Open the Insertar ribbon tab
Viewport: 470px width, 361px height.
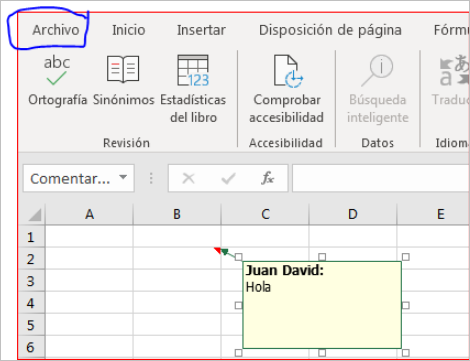[201, 30]
